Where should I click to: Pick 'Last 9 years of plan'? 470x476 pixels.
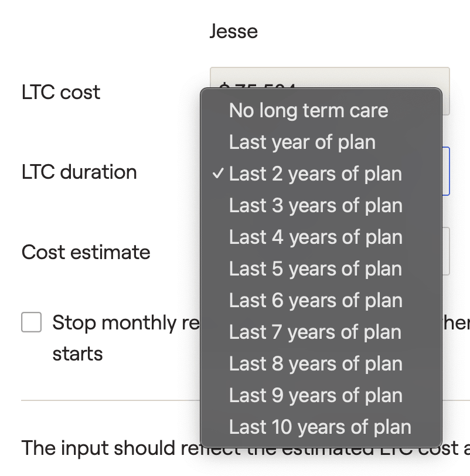pyautogui.click(x=315, y=395)
